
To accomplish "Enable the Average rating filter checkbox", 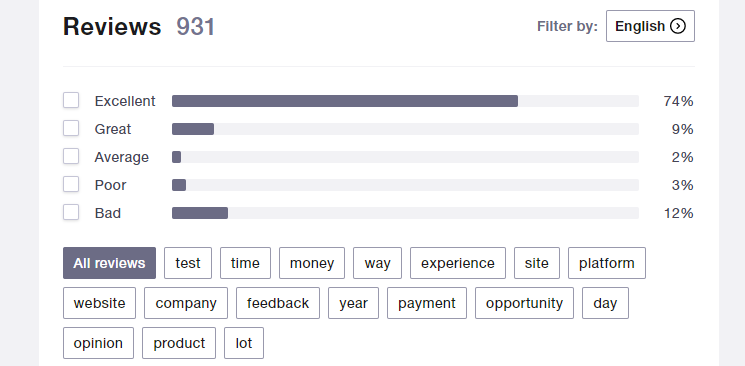I will click(x=71, y=156).
